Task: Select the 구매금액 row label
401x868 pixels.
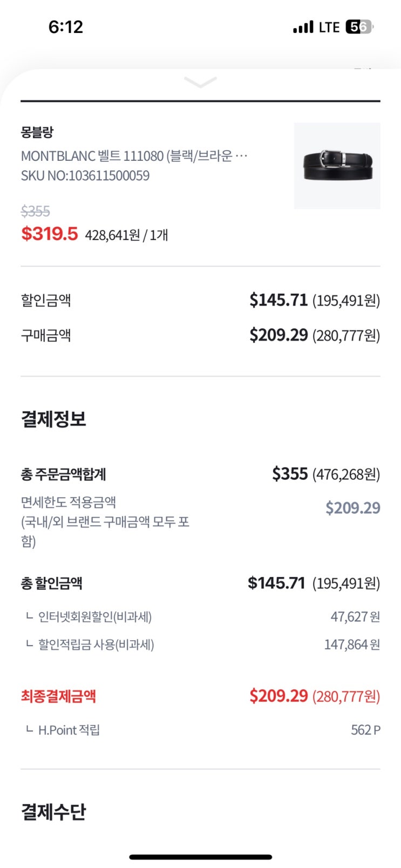Action: (46, 335)
